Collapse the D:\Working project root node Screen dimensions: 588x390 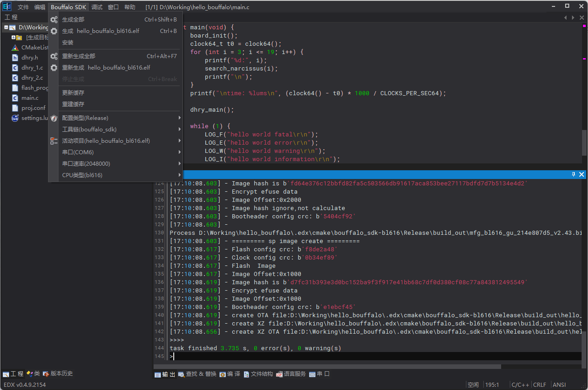click(6, 27)
